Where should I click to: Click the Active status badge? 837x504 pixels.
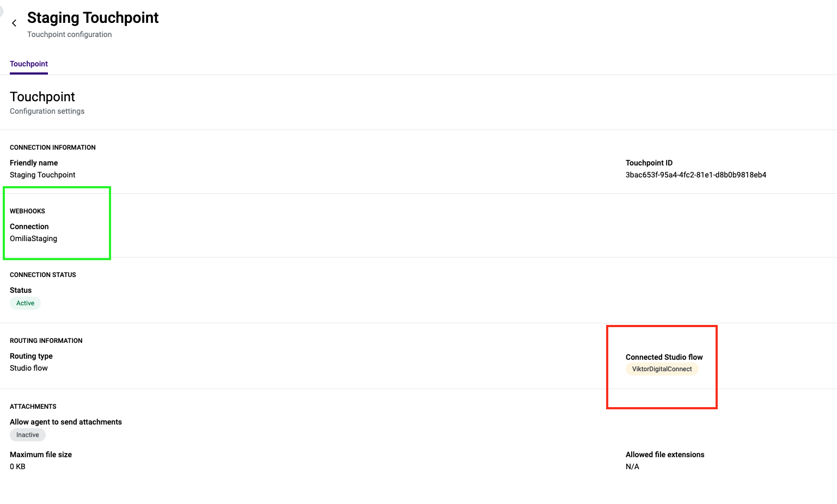[x=25, y=303]
